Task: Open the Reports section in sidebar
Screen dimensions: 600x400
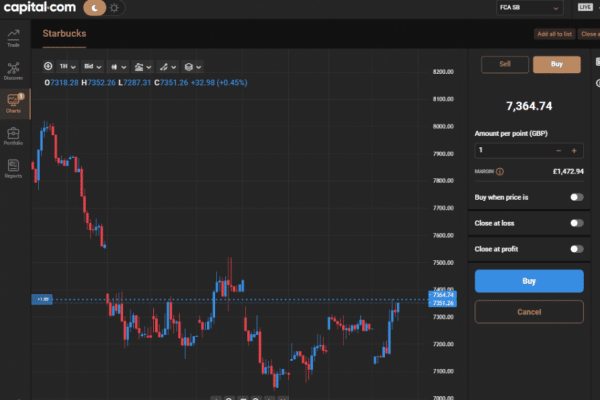Action: [13, 169]
